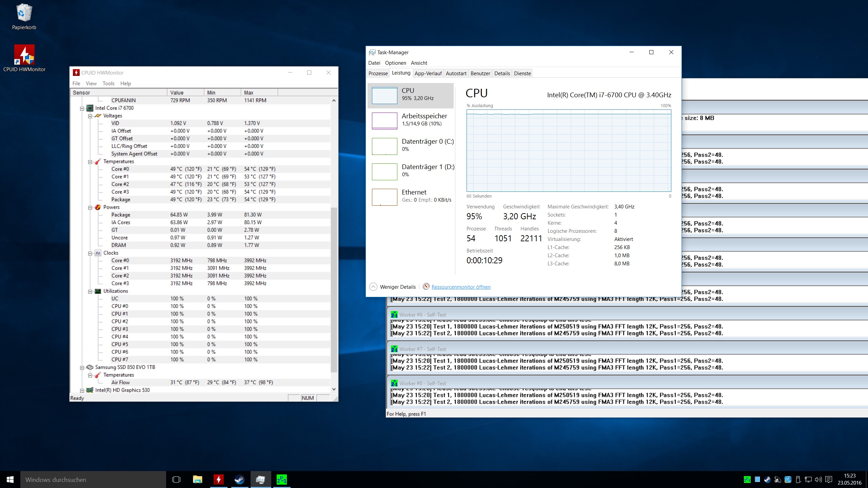Select Arbeitsspeicher graph thumbnail in Task Manager
Screen dimensions: 868x488
(384, 121)
